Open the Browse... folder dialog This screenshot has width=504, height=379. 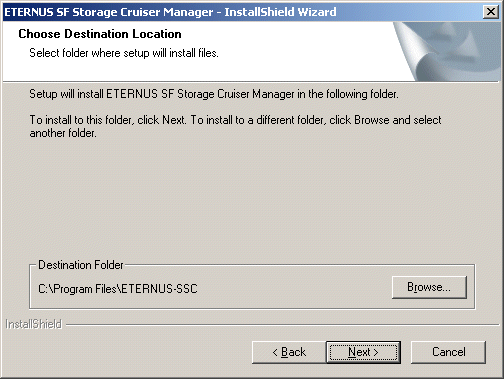pyautogui.click(x=429, y=287)
